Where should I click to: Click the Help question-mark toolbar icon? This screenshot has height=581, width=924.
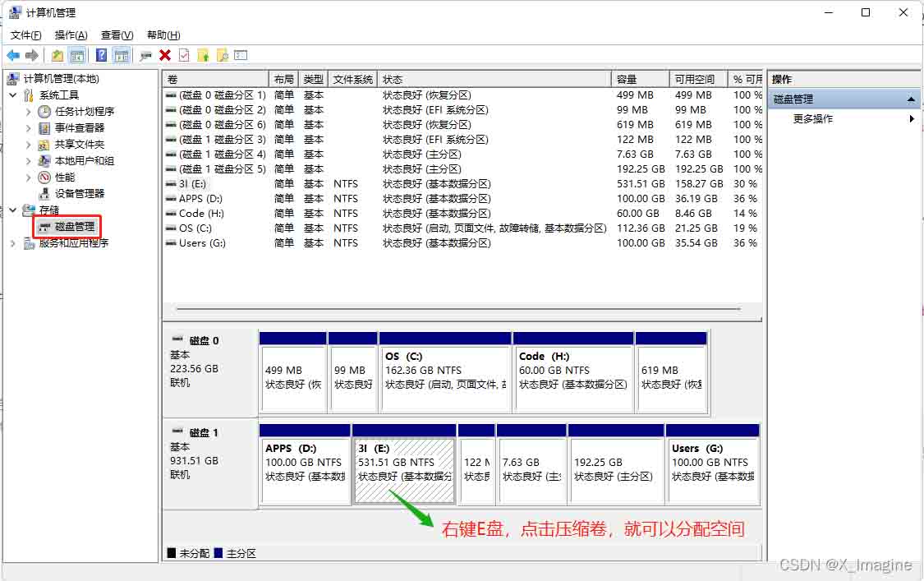pos(101,55)
